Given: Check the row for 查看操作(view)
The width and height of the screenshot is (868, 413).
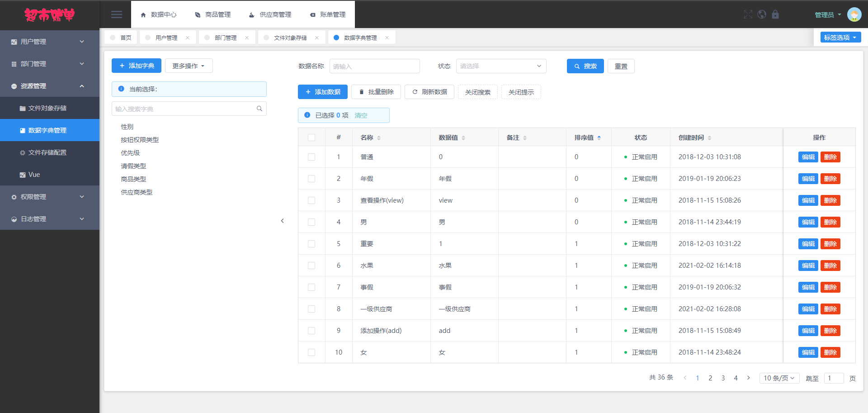Looking at the screenshot, I should coord(311,200).
